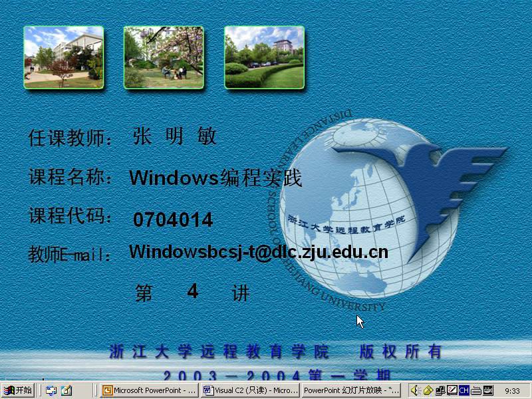Click the yellow diamond tray icon
This screenshot has width=532, height=399.
(428, 390)
